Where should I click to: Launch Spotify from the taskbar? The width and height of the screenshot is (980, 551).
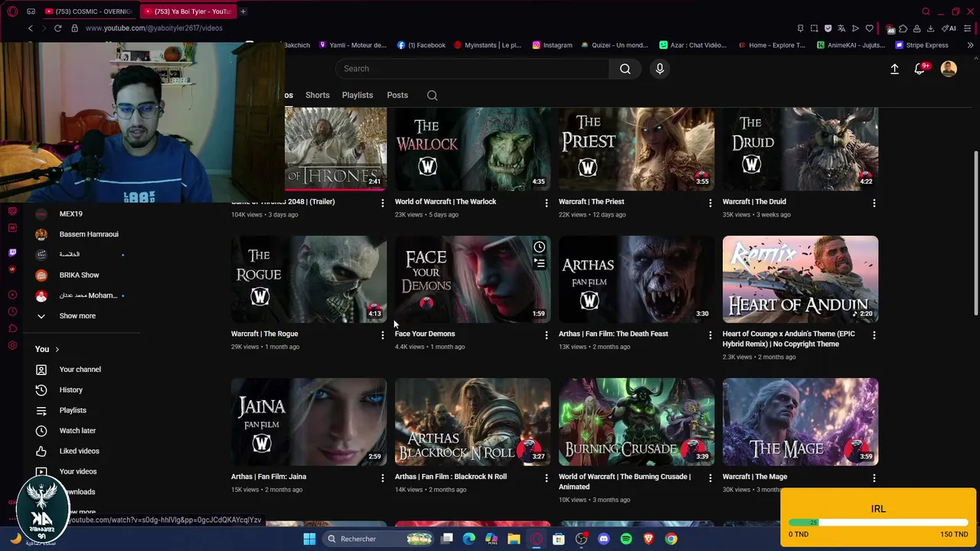click(626, 539)
